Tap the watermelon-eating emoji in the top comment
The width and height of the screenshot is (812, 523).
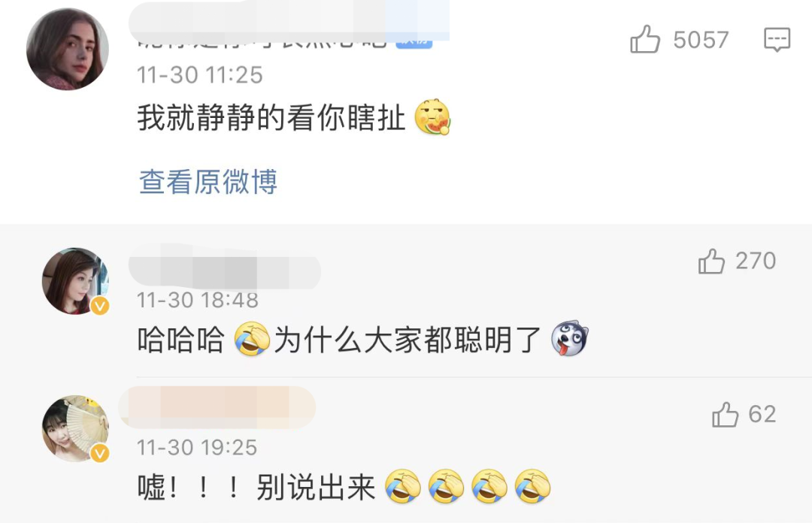pos(433,117)
